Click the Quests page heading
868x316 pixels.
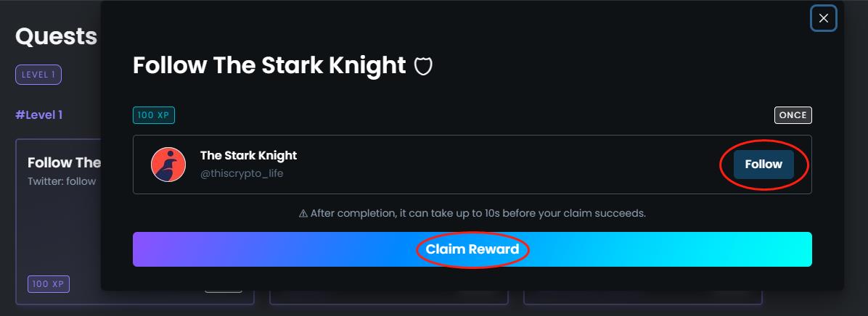[x=56, y=36]
